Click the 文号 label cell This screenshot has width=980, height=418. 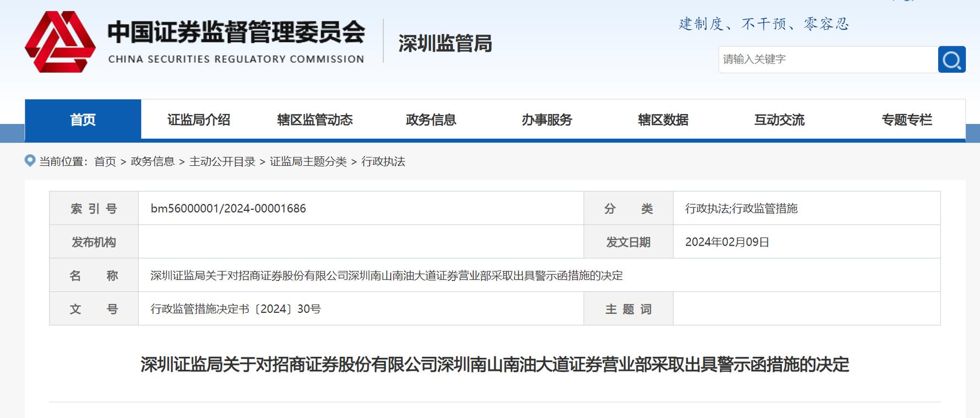coord(94,309)
